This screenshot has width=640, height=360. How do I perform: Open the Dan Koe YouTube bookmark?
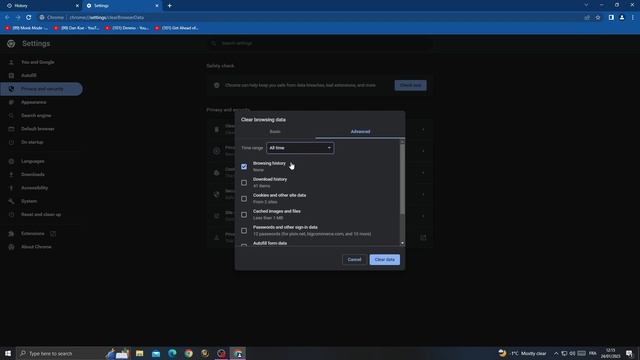(77, 28)
